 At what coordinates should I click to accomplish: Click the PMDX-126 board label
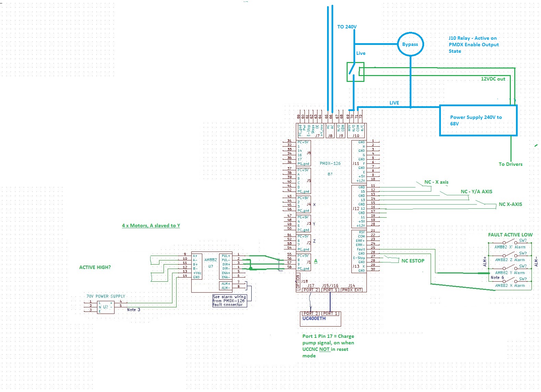[330, 163]
